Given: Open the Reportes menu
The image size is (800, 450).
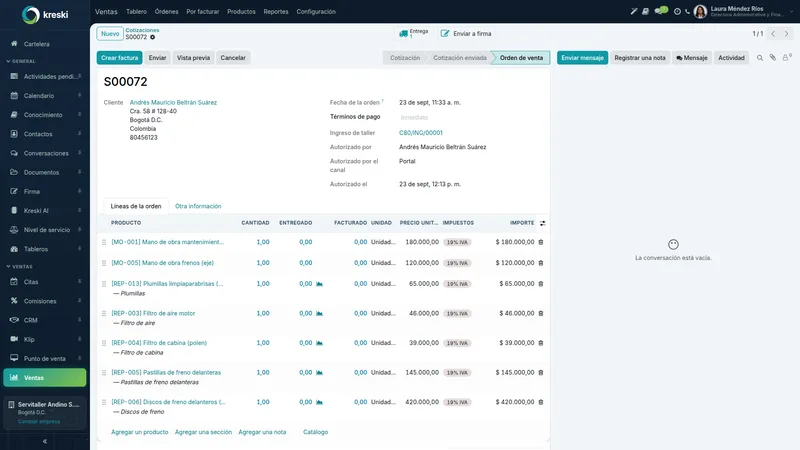Looking at the screenshot, I should pos(276,11).
